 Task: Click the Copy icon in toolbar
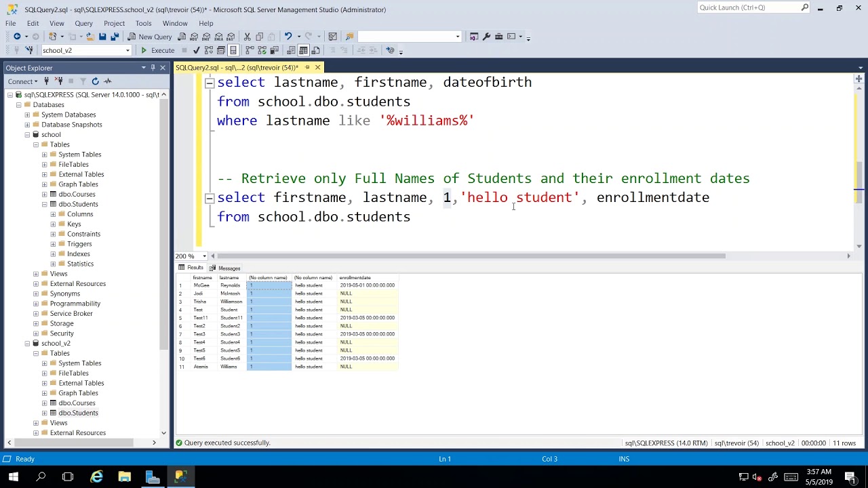pyautogui.click(x=260, y=37)
